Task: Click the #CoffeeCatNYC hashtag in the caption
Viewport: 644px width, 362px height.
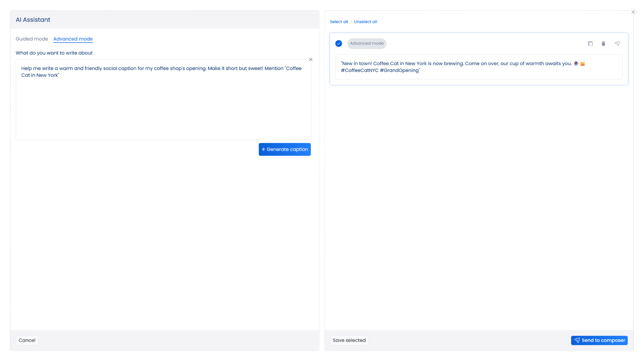Action: (x=359, y=71)
